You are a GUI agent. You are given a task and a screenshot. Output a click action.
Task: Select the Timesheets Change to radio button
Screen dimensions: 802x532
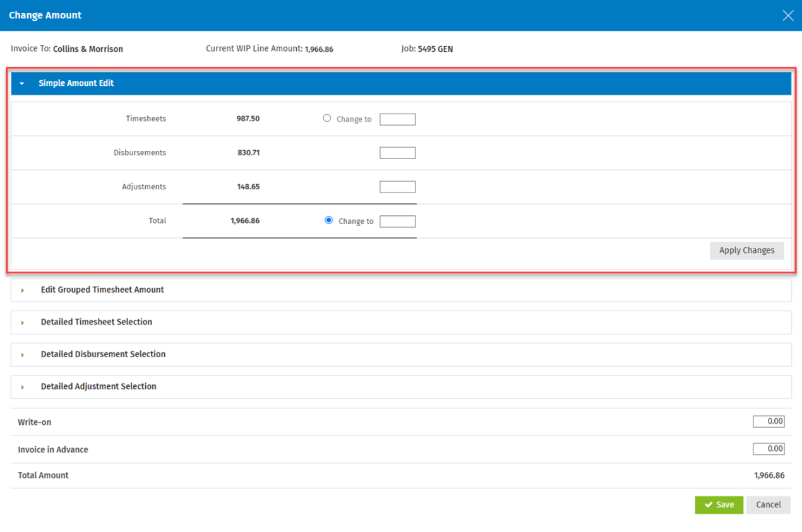[x=326, y=118]
